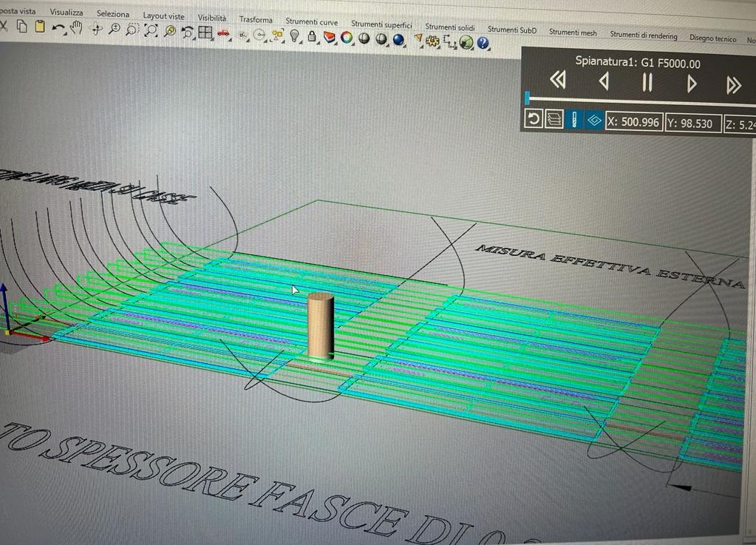Screen dimensions: 756x545
Task: Click the light bulb hide objects icon
Action: point(295,35)
